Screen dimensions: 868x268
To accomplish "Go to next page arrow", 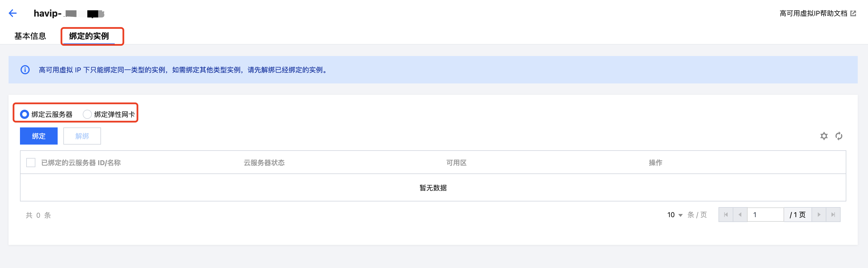I will click(819, 215).
